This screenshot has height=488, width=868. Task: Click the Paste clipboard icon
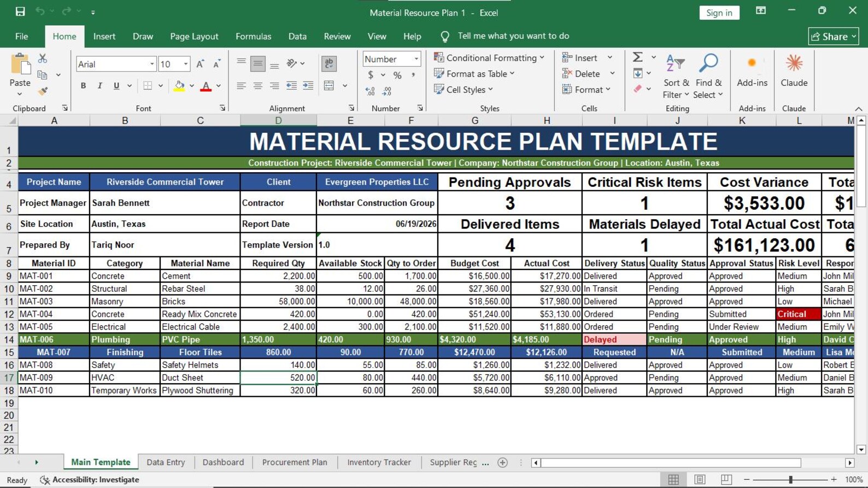(20, 64)
